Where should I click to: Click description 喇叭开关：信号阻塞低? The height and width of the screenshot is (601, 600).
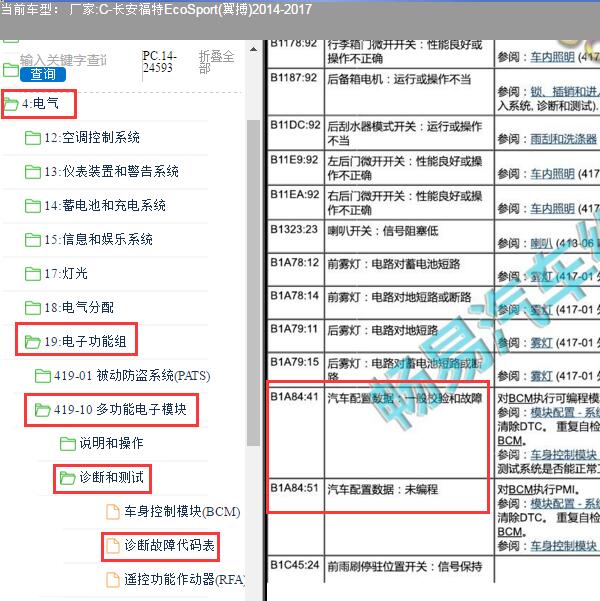point(383,231)
